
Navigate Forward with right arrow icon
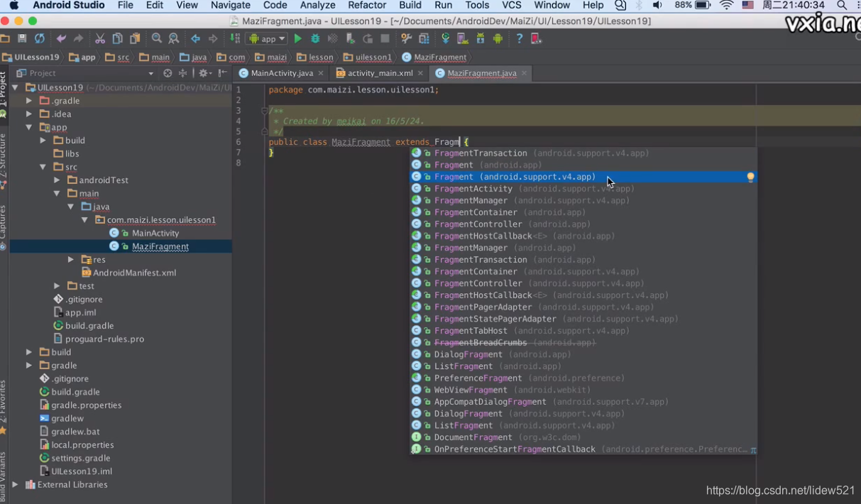(x=212, y=38)
